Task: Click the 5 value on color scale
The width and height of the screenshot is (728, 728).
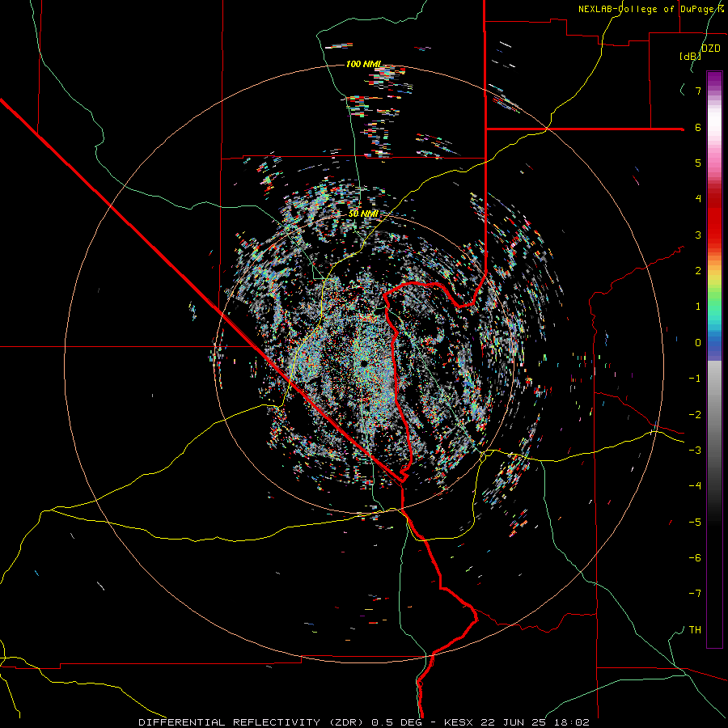Action: (698, 163)
